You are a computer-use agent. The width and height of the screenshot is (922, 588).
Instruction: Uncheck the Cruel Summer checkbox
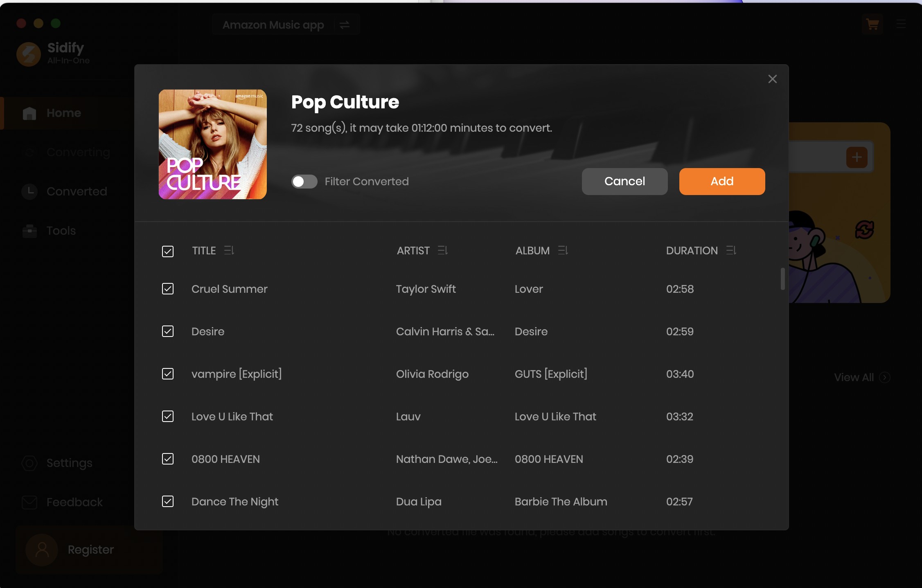168,289
